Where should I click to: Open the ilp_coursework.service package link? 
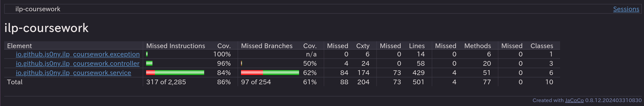pos(73,73)
